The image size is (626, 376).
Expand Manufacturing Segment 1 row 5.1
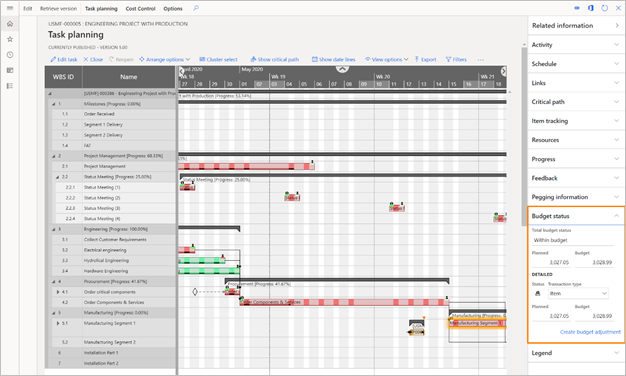click(58, 323)
